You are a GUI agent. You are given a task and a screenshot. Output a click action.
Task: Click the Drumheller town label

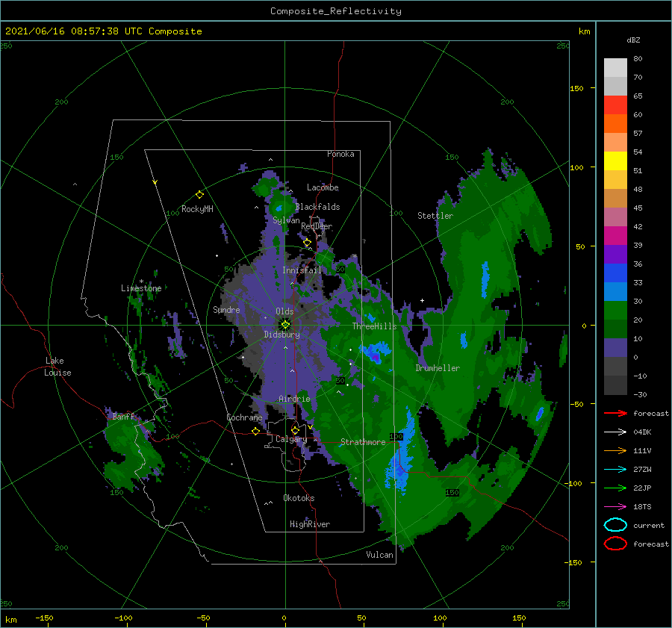[x=438, y=368]
